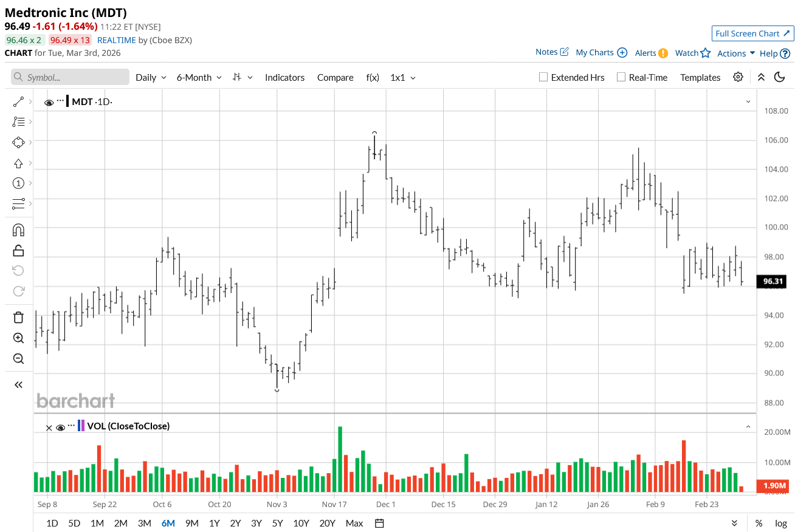Open the Notes link

[x=552, y=52]
